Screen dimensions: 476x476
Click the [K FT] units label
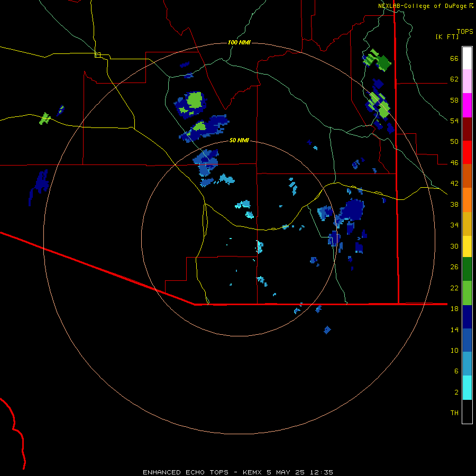click(447, 36)
